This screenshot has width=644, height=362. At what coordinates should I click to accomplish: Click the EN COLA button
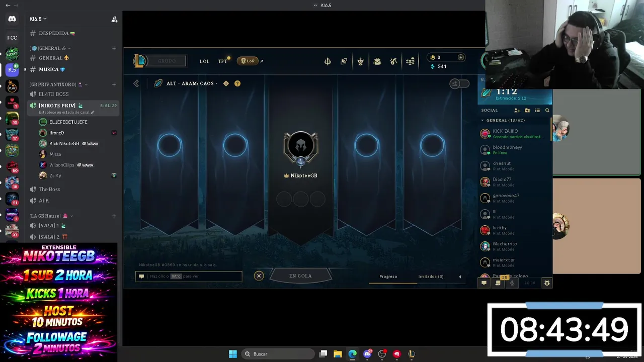[300, 276]
